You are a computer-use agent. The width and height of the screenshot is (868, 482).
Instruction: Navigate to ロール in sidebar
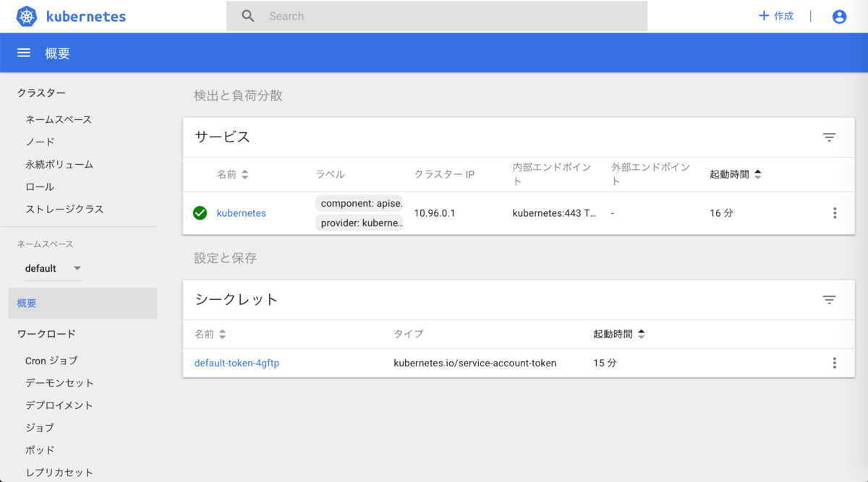(x=40, y=186)
